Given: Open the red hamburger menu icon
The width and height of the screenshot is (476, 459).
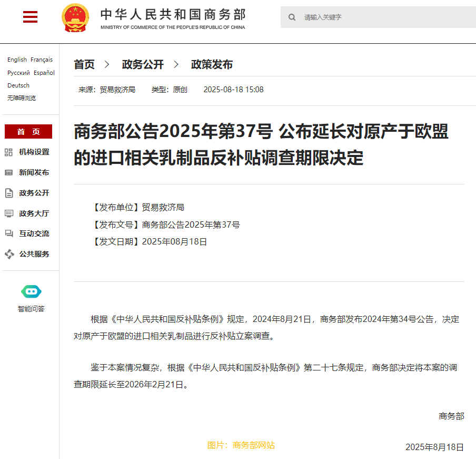Looking at the screenshot, I should click(x=30, y=17).
